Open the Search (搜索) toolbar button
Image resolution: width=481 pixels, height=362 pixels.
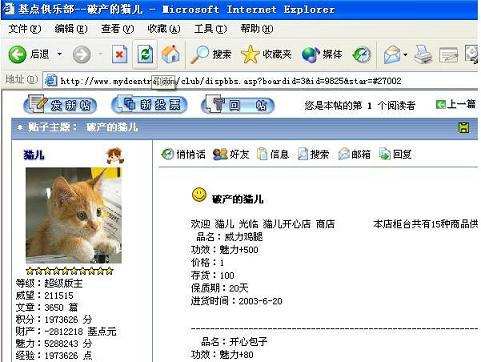tap(211, 54)
